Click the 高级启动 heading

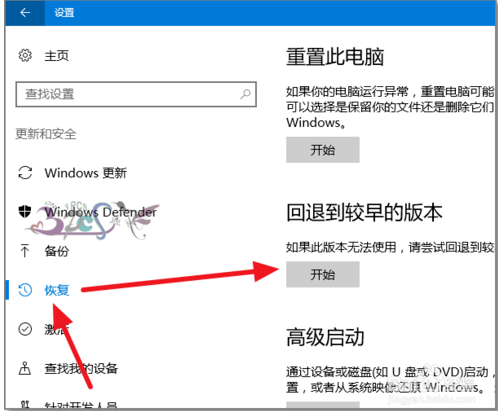(x=325, y=337)
